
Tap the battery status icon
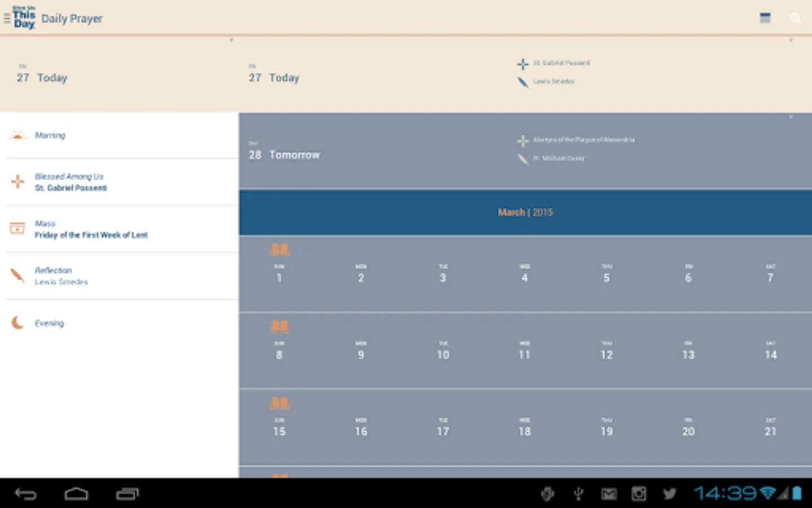pos(797,493)
